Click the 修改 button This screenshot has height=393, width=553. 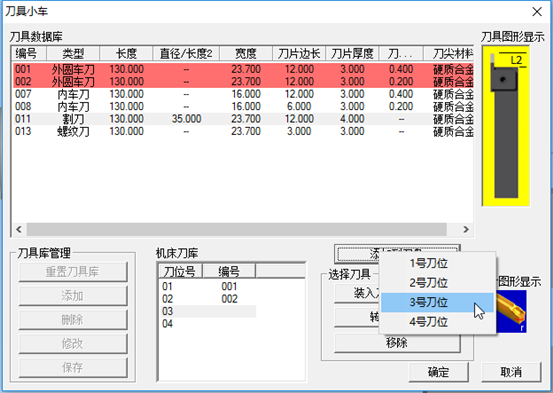tap(73, 343)
